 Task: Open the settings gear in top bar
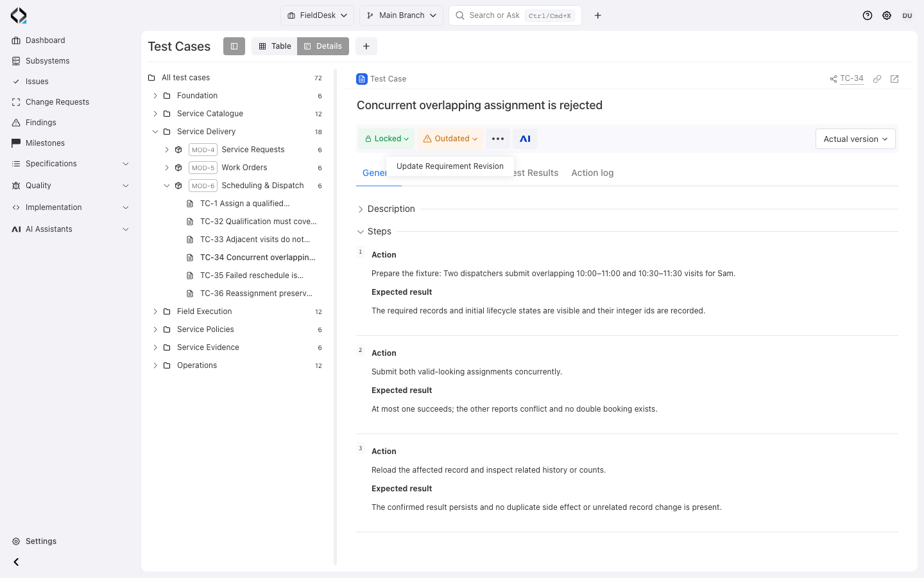click(x=887, y=15)
